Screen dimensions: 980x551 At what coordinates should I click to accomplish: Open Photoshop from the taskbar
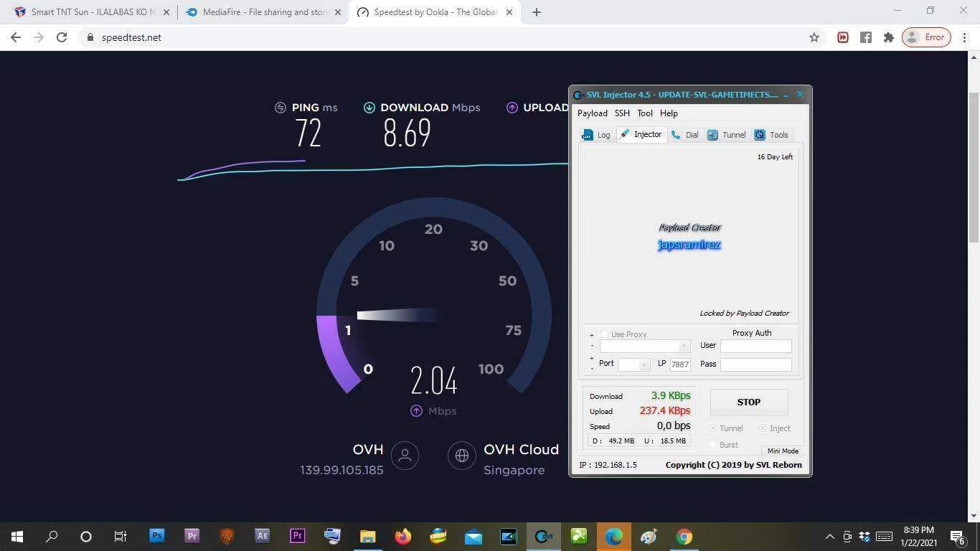(156, 536)
